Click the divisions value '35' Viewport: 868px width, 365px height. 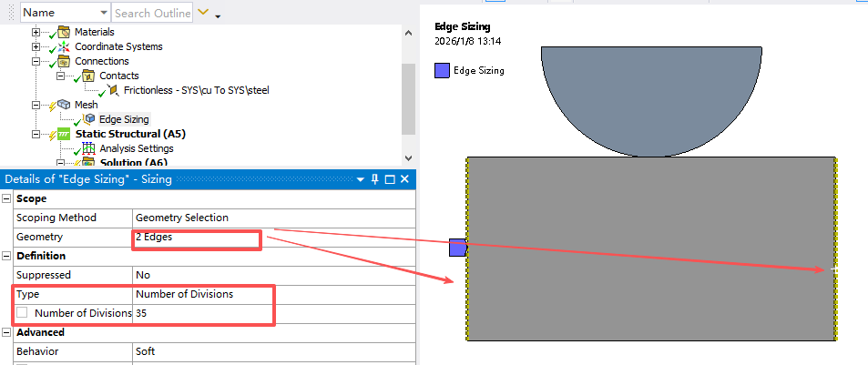click(141, 313)
